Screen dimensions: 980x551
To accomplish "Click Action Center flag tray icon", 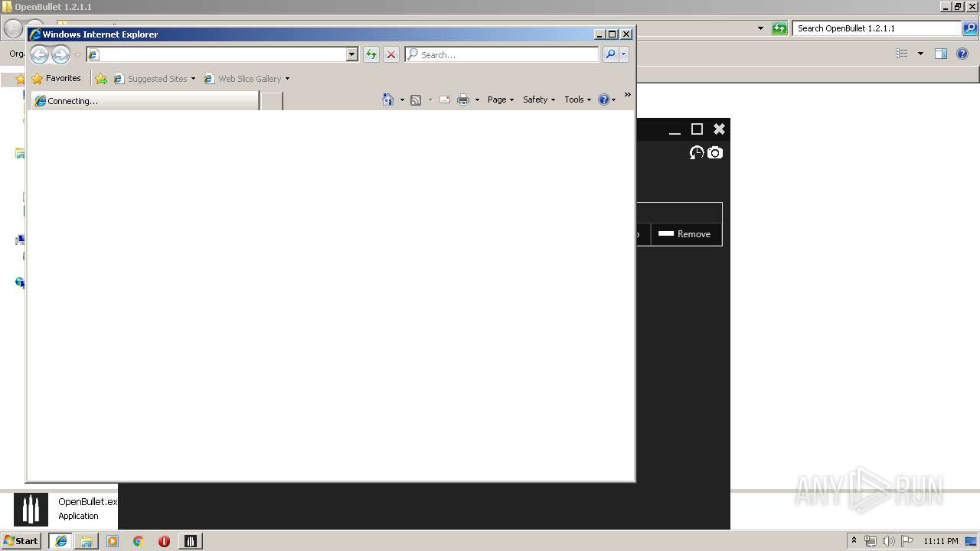I will pyautogui.click(x=906, y=541).
